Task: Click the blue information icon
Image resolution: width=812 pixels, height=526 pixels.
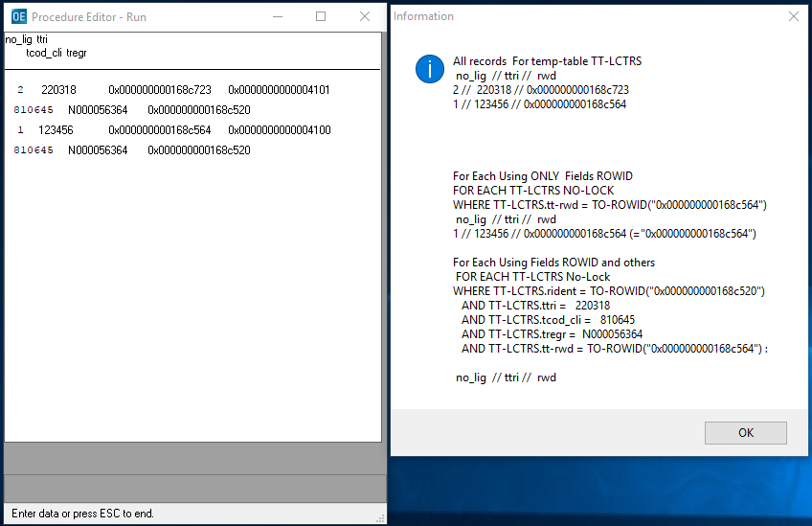Action: pyautogui.click(x=429, y=68)
